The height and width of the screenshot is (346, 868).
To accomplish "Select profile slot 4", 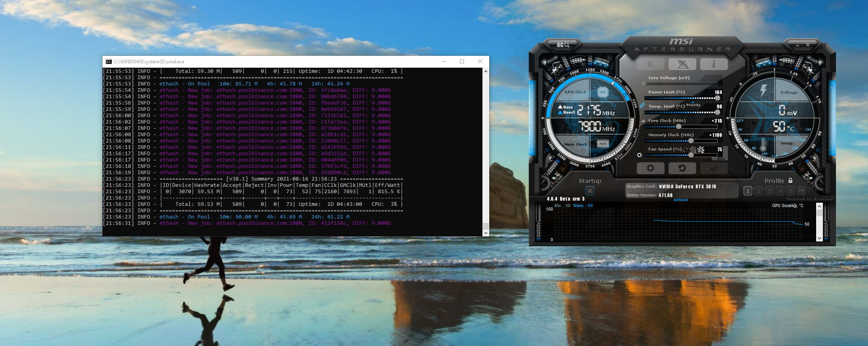I will (x=780, y=191).
